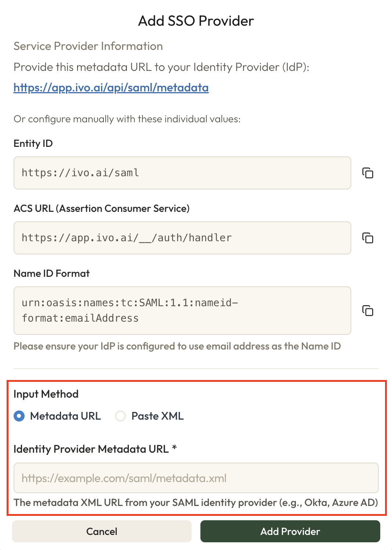Focus the Identity Provider Metadata URL field
The width and height of the screenshot is (392, 550).
pos(196,478)
